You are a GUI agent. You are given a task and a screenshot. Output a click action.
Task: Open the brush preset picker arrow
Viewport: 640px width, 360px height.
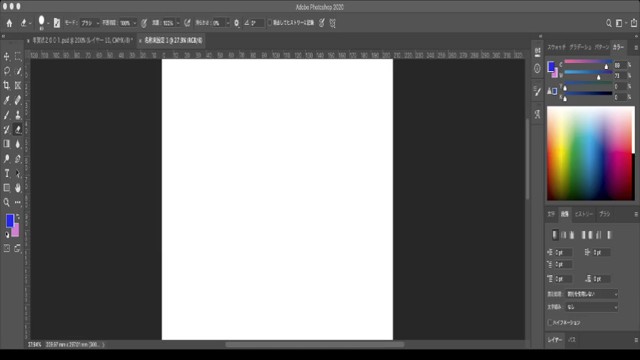tap(48, 24)
